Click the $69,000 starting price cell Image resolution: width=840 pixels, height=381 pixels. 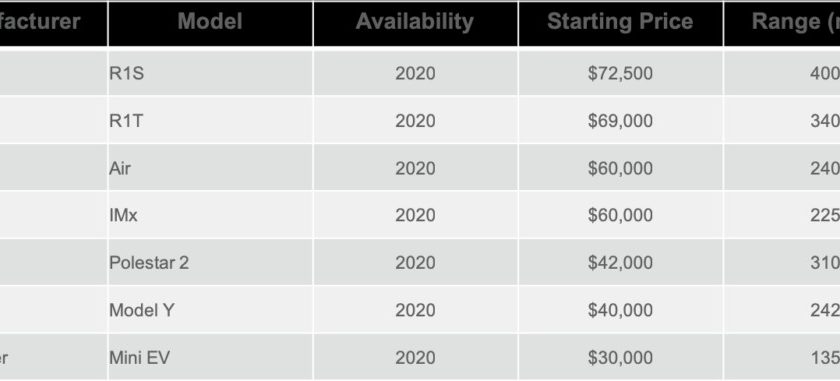pos(620,121)
